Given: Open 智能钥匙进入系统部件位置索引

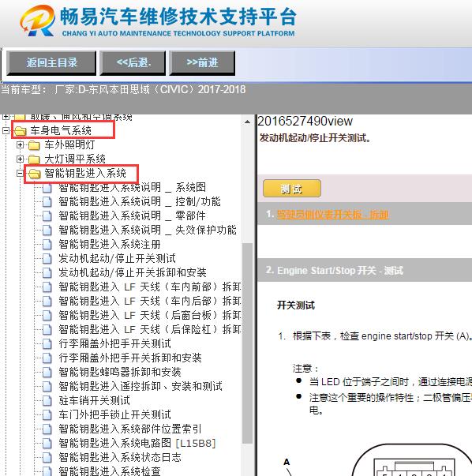Looking at the screenshot, I should [x=130, y=429].
